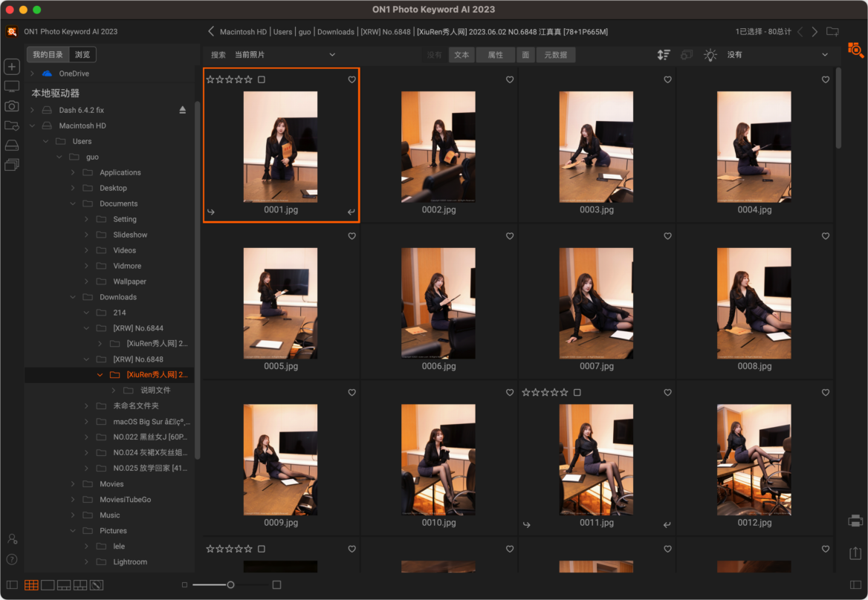Like 0012.jpg using its heart icon
868x600 pixels.
pyautogui.click(x=826, y=393)
